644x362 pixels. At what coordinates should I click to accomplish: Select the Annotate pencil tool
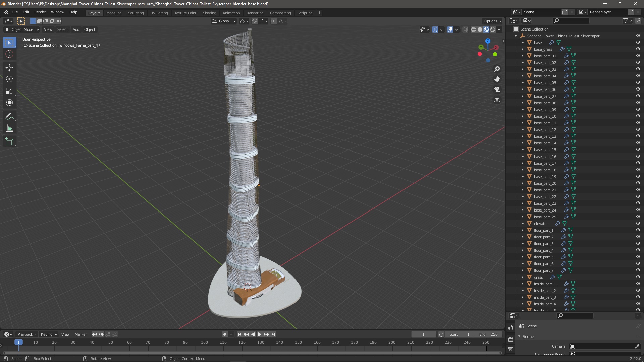click(9, 117)
